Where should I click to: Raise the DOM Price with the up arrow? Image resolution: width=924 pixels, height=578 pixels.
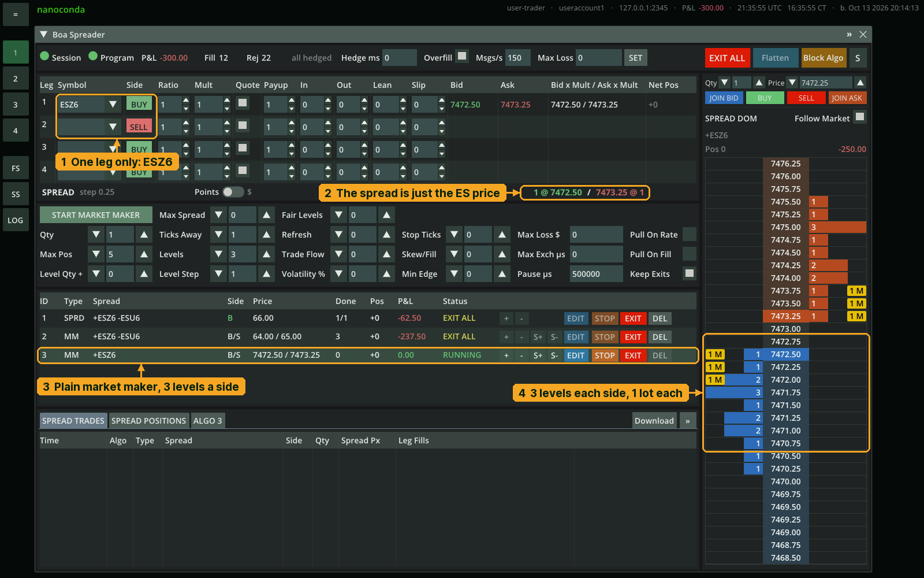pos(860,83)
